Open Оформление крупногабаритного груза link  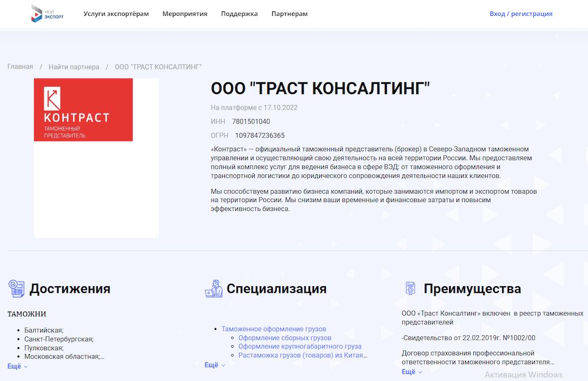point(300,347)
